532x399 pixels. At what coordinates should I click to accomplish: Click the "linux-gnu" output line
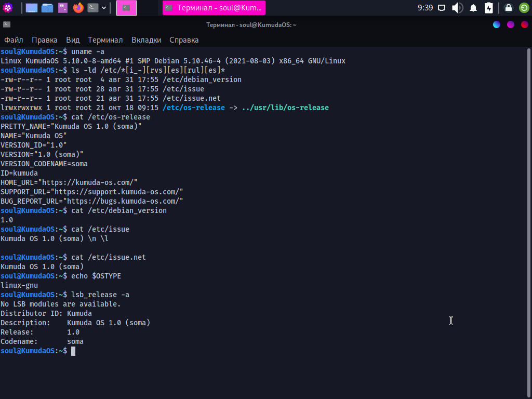pyautogui.click(x=19, y=286)
